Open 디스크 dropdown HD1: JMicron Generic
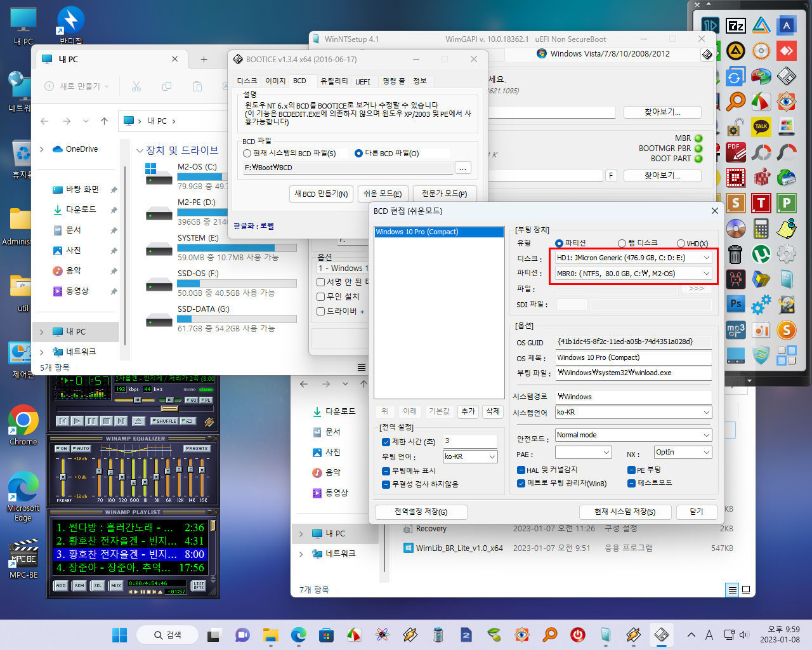Screen dimensions: 812x650 click(633, 258)
